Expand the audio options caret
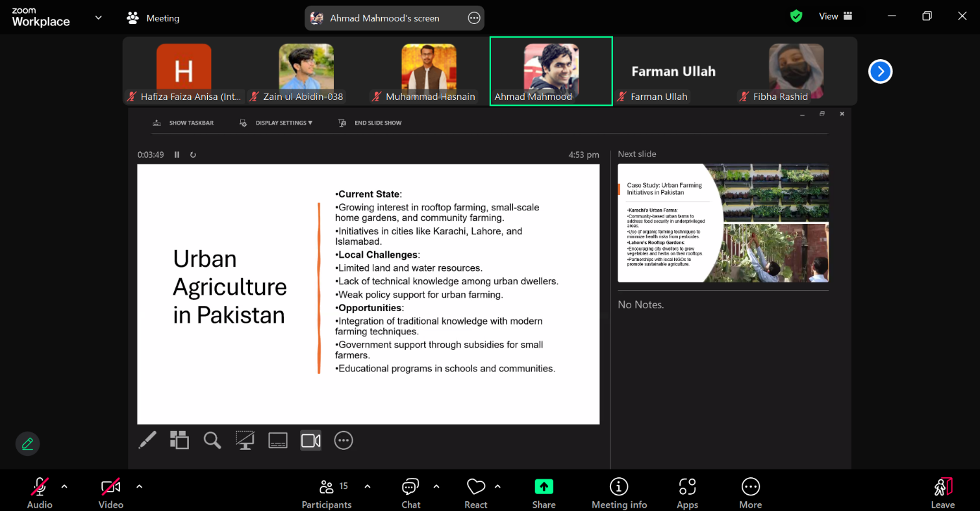This screenshot has width=980, height=511. (64, 486)
